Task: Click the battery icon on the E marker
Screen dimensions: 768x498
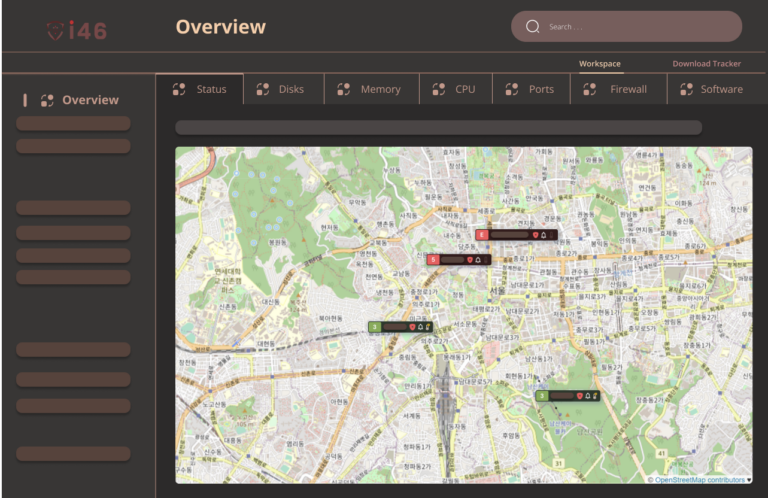Action: pos(552,235)
